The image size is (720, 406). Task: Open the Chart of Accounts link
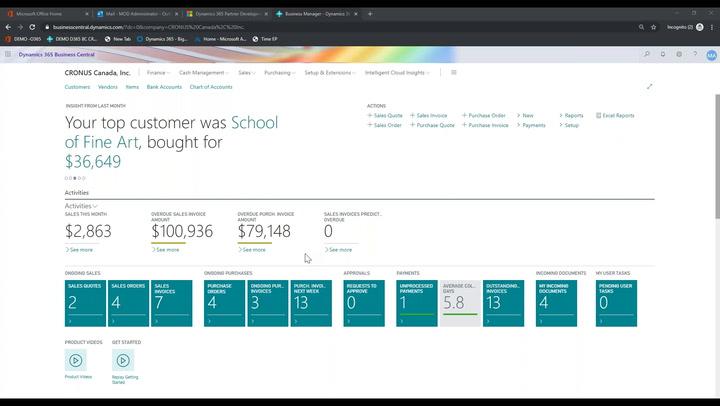point(211,87)
